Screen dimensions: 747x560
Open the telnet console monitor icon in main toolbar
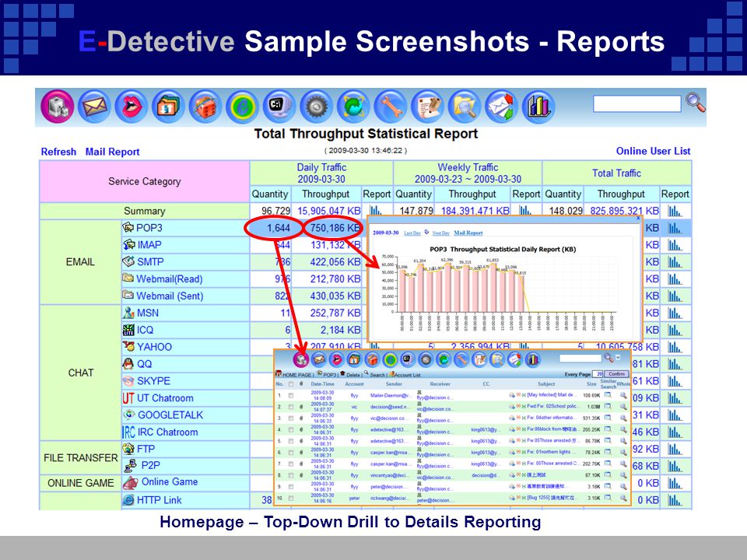pos(279,107)
